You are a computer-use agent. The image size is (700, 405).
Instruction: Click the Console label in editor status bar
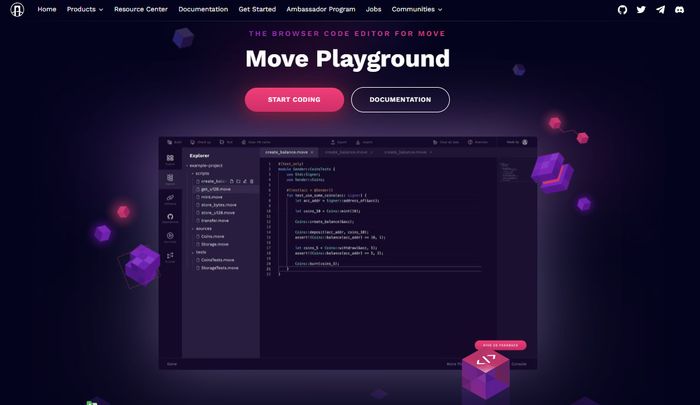(518, 364)
